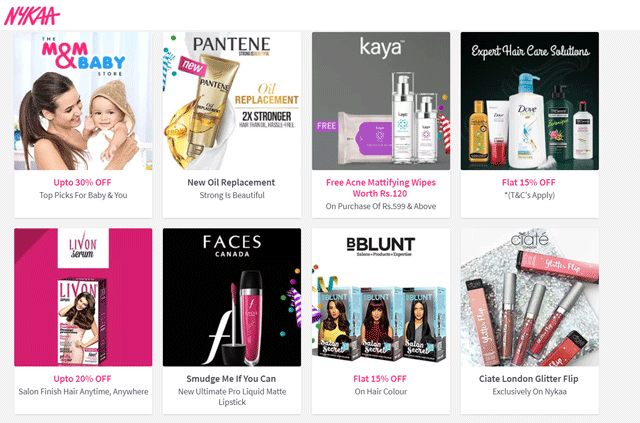This screenshot has height=423, width=640.
Task: Open the Pantene Oil Replacement banner image
Action: pos(232,101)
